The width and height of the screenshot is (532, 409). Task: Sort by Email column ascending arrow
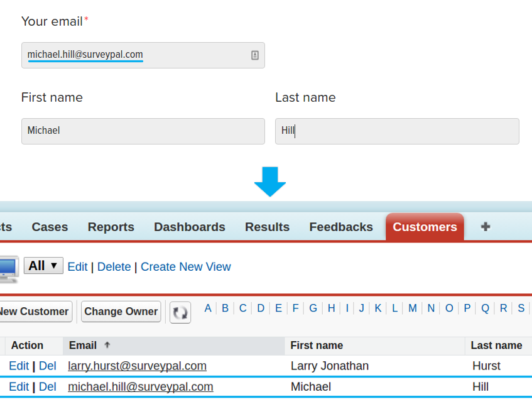click(107, 345)
